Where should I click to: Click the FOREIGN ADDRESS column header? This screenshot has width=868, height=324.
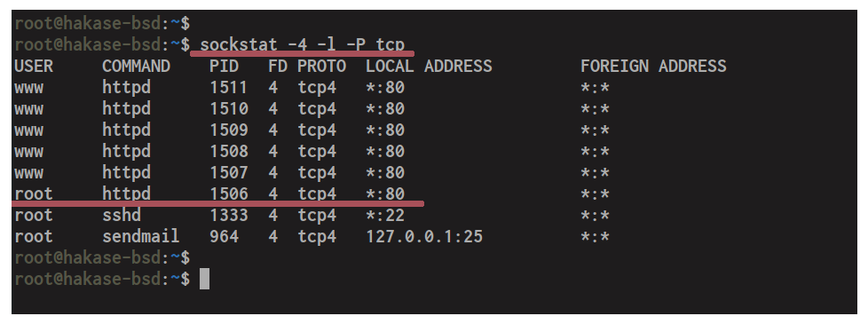[653, 67]
